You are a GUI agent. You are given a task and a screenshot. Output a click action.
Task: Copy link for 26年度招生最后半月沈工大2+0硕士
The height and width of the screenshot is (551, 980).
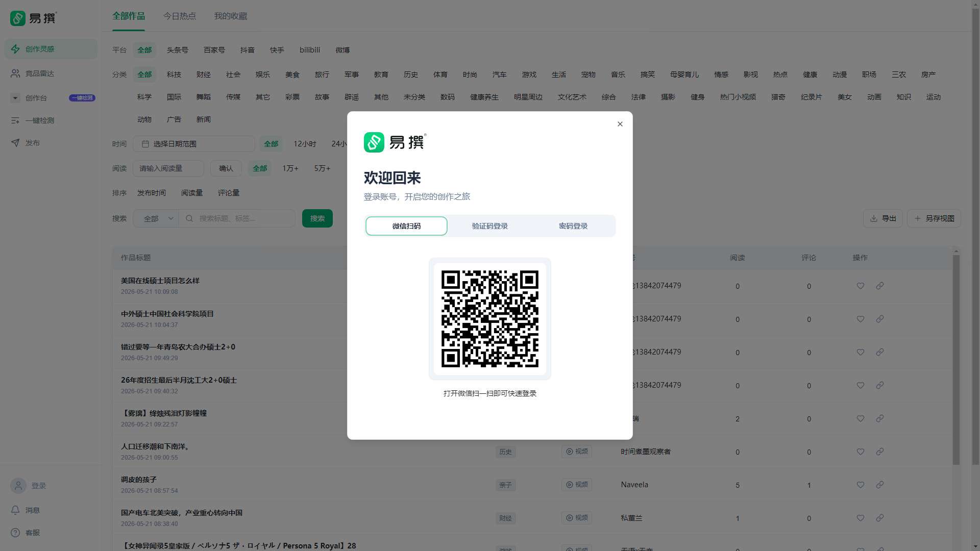tap(879, 385)
